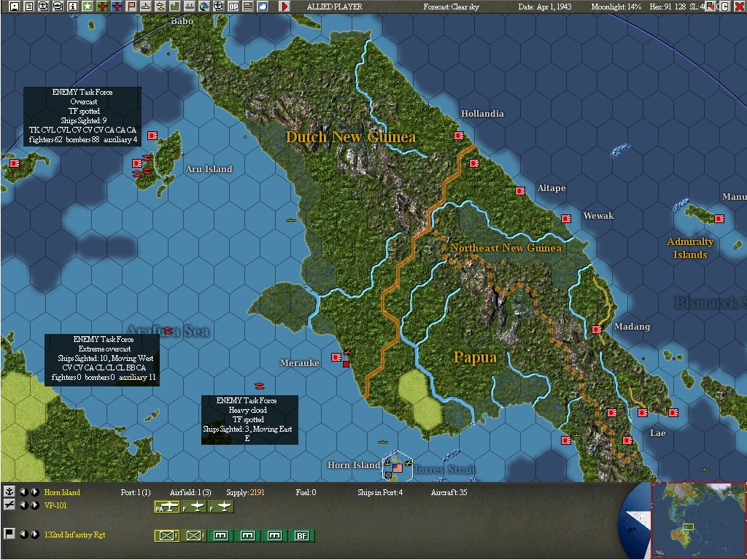The width and height of the screenshot is (747, 560).
Task: Click the brown striped report toolbar icon
Action: point(248,6)
